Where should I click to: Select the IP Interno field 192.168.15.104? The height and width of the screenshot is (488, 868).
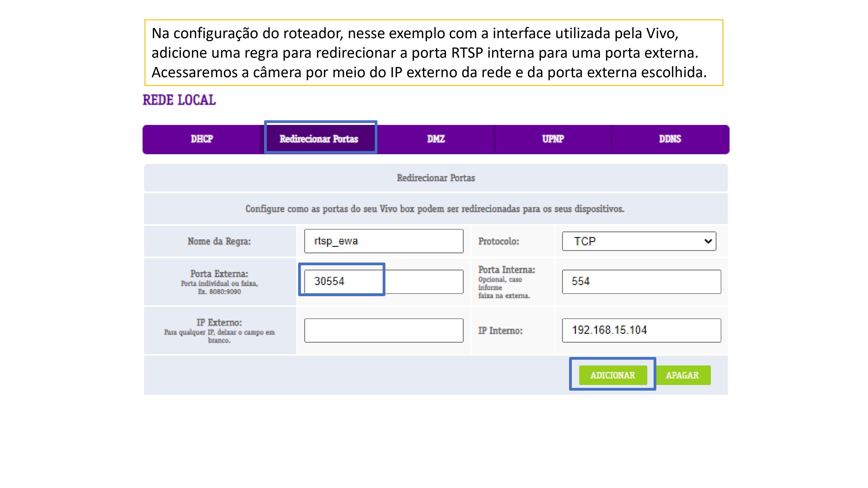pyautogui.click(x=641, y=330)
